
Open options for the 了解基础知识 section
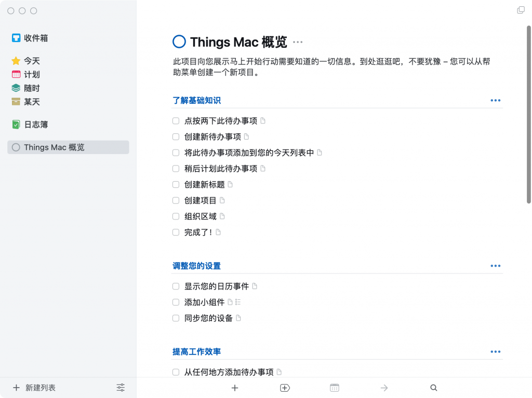495,100
